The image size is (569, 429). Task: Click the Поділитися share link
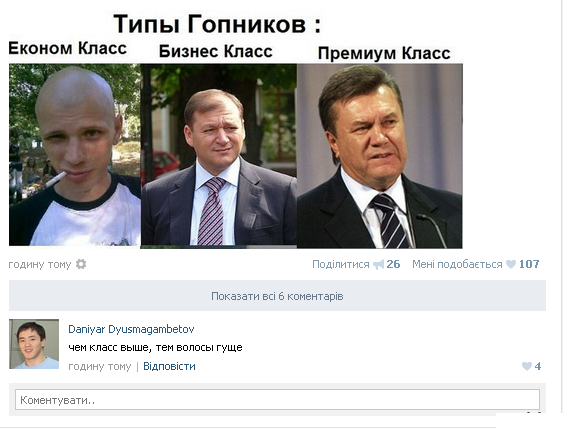point(340,264)
